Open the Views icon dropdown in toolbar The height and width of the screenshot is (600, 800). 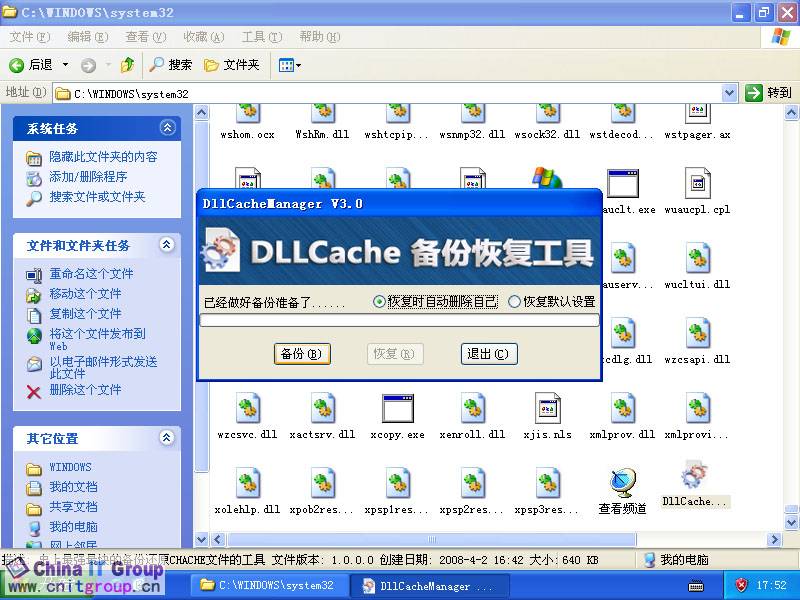[289, 65]
